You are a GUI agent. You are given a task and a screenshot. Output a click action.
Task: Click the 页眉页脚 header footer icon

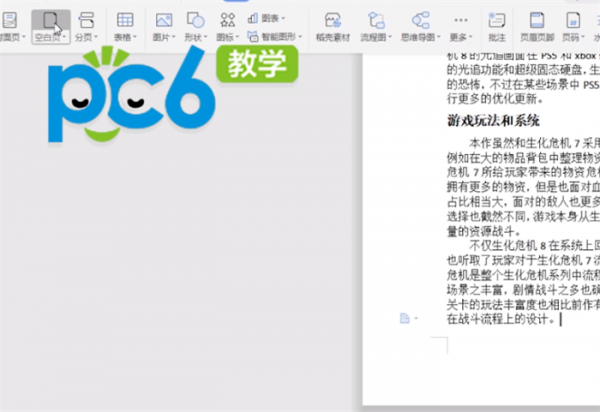pyautogui.click(x=537, y=20)
